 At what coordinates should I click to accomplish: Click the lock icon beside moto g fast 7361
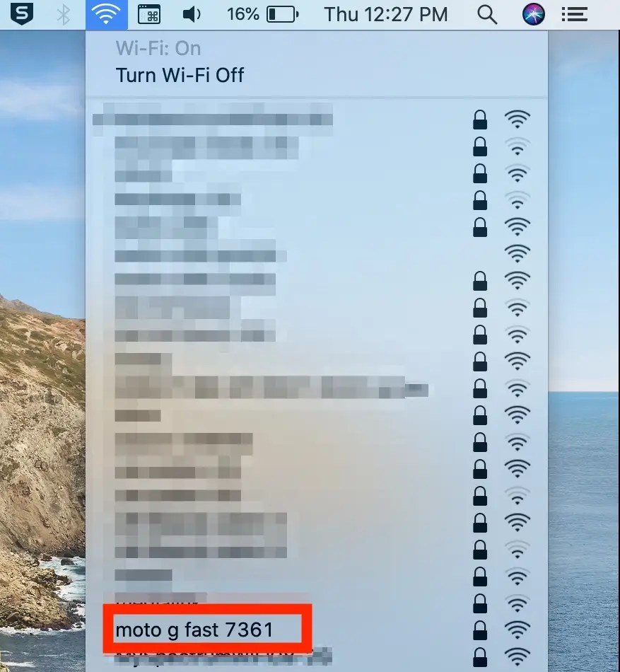point(480,630)
